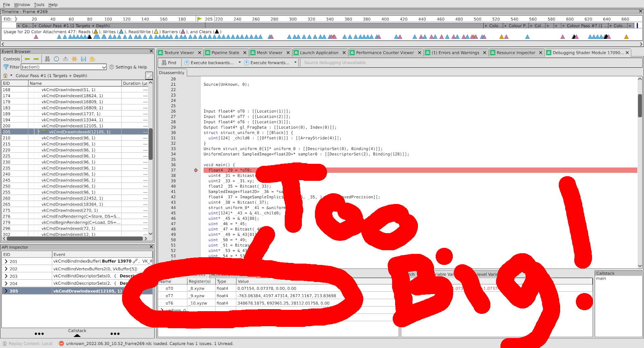Viewport: 644px width, 348px height.
Task: Expand Colour Pass #7 section in the timeline
Action: coord(563,26)
